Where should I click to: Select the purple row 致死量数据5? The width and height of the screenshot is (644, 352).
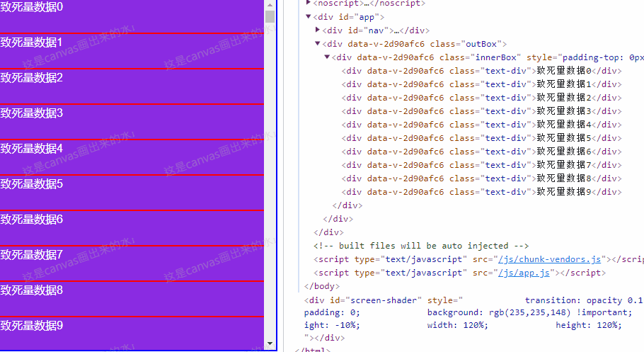(132, 193)
